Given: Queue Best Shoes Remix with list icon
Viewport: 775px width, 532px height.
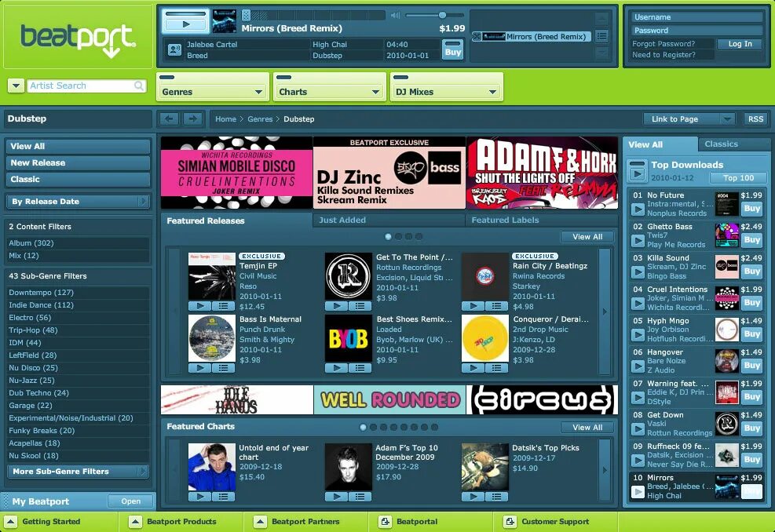Looking at the screenshot, I should [x=360, y=368].
